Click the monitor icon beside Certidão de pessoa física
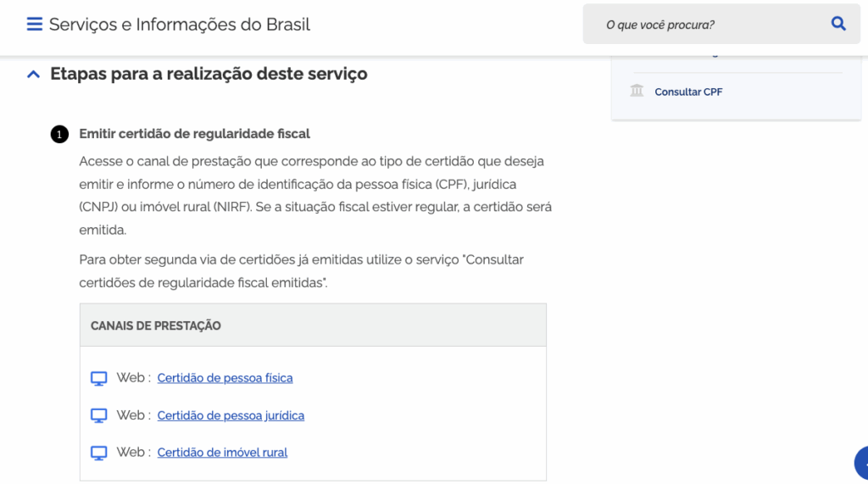The image size is (868, 484). click(99, 378)
